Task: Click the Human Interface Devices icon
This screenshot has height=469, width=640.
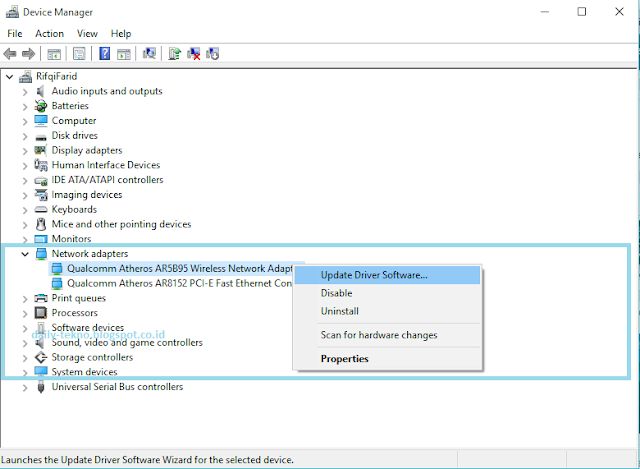Action: [x=41, y=165]
